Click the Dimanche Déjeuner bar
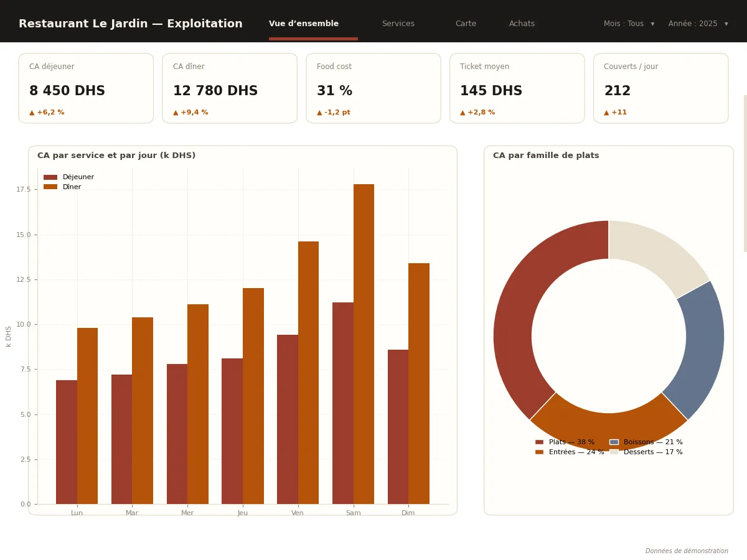747x560 pixels. tap(398, 427)
